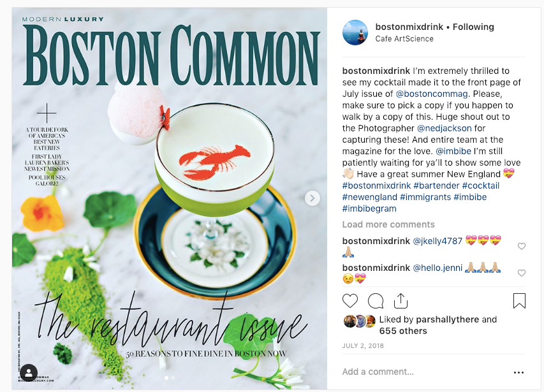Share the post using share icon
The height and width of the screenshot is (392, 544).
[x=401, y=300]
